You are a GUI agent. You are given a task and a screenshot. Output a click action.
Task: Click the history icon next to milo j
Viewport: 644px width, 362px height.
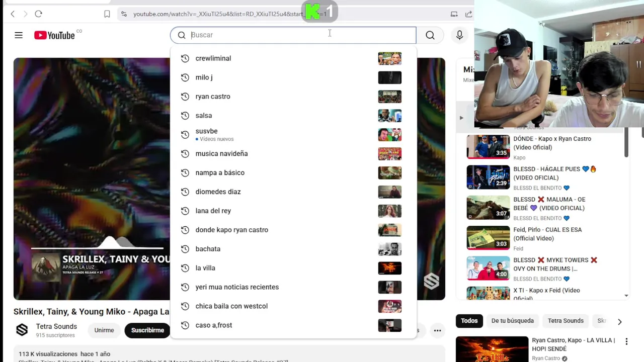pyautogui.click(x=185, y=77)
